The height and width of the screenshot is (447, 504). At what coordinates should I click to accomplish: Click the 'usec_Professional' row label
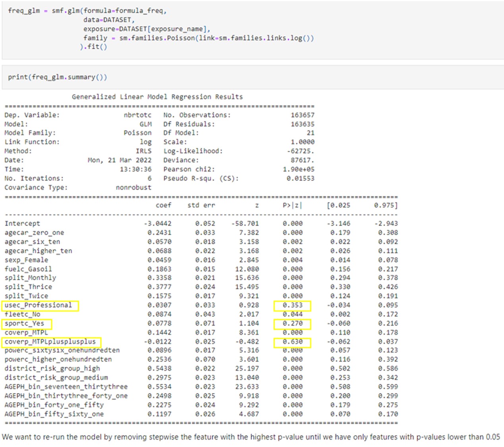click(x=38, y=305)
